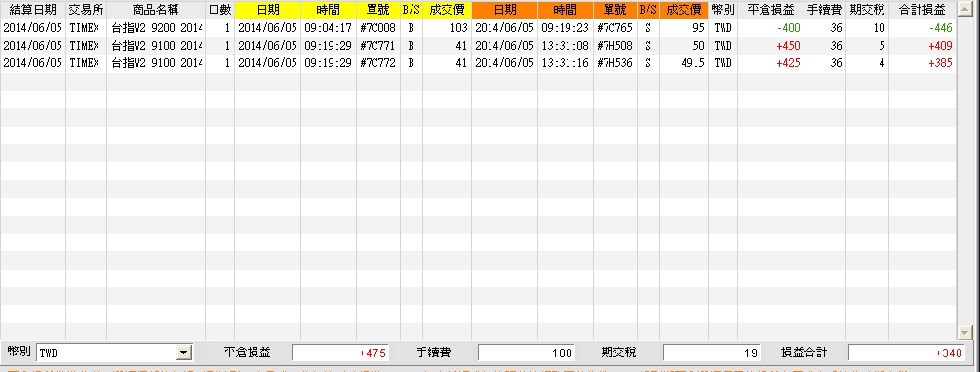Click the orange 日期 column header
The image size is (980, 372).
coord(504,10)
